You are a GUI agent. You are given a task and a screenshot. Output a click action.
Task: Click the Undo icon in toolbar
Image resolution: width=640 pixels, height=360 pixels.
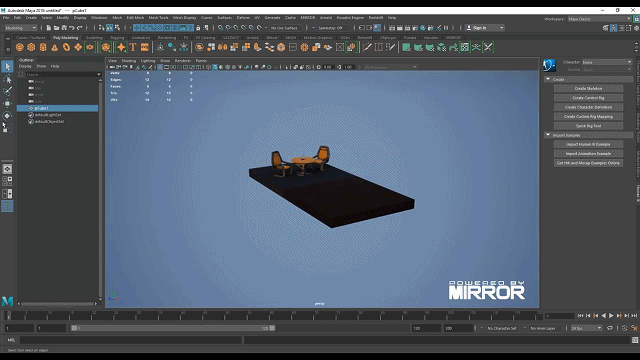click(72, 28)
